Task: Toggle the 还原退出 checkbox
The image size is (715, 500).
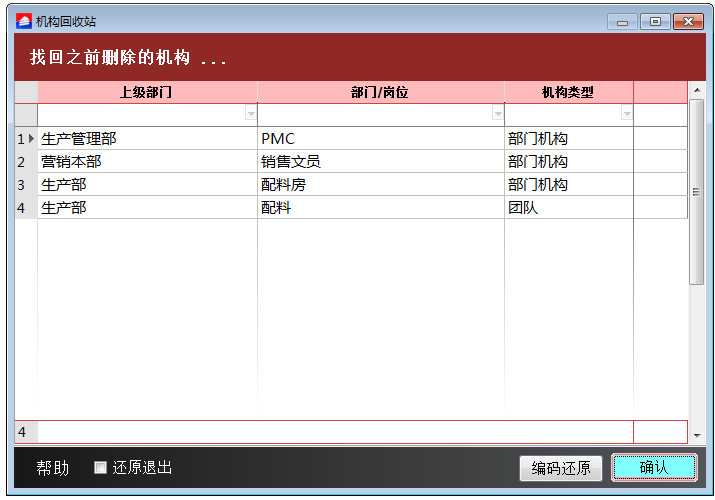Action: click(x=100, y=467)
